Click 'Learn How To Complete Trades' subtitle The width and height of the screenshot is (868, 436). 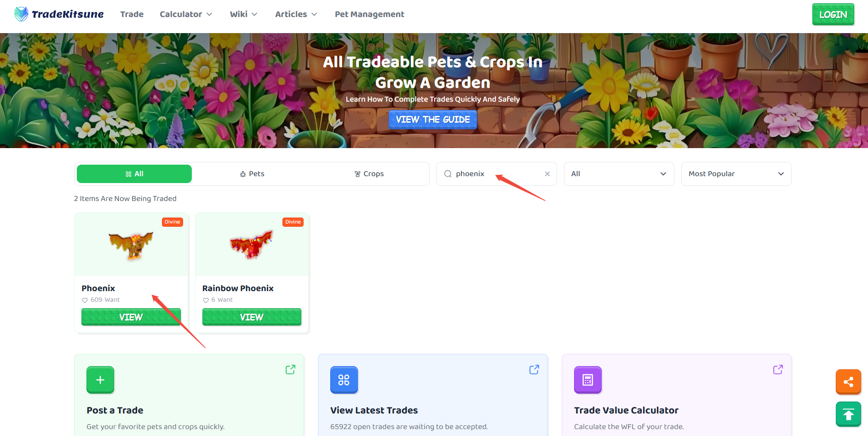coord(432,99)
